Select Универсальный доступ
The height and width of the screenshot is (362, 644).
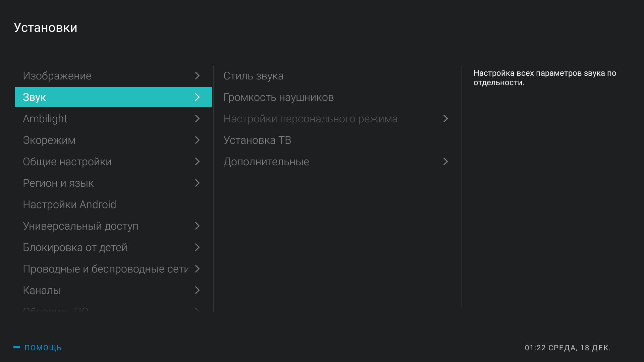[x=113, y=226]
